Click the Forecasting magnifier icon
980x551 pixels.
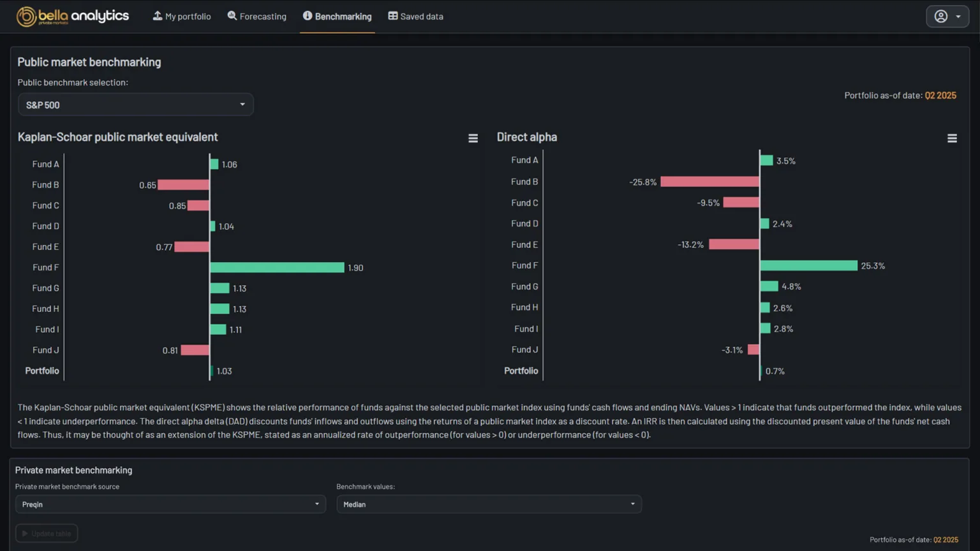click(x=232, y=16)
